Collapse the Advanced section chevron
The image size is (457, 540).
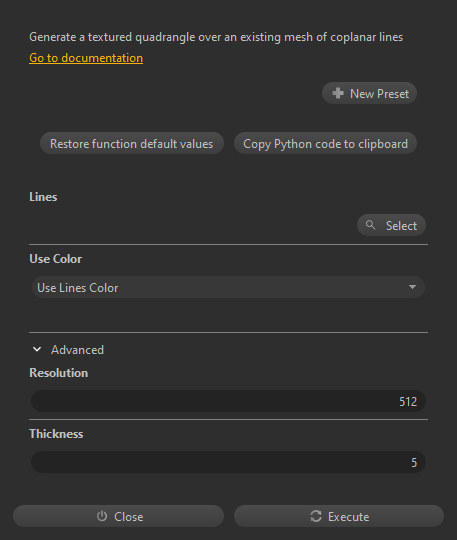pos(37,350)
